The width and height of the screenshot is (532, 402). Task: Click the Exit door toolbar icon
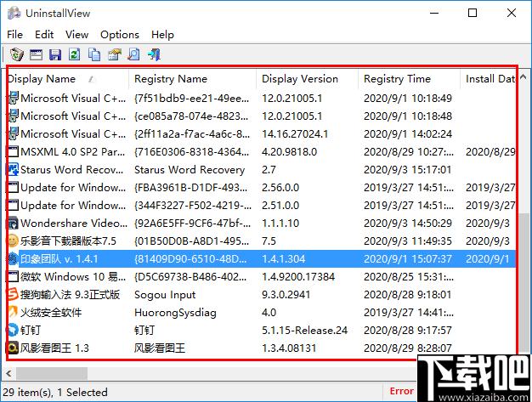tap(154, 55)
